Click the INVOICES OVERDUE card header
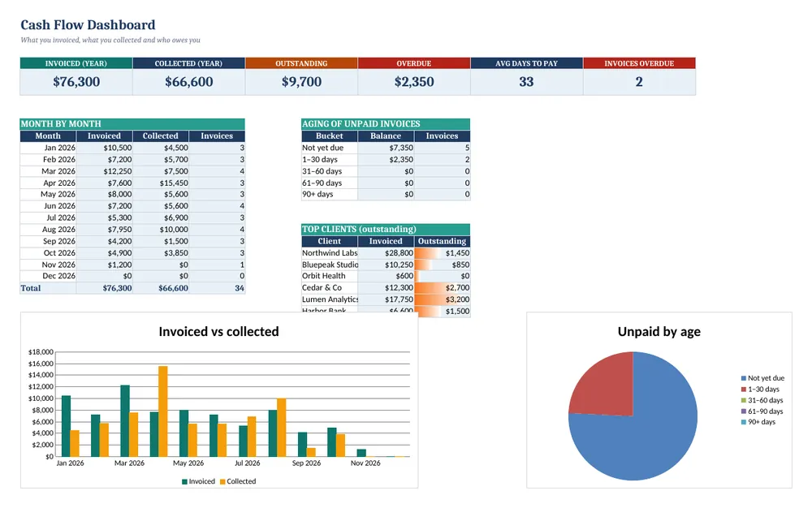This screenshot has width=812, height=508. pyautogui.click(x=639, y=63)
